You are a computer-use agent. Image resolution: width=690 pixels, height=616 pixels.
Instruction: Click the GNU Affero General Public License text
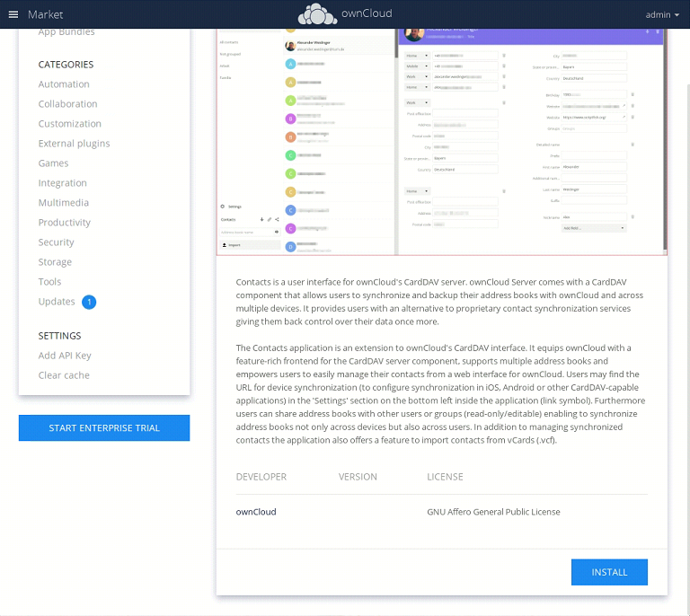[x=493, y=512]
